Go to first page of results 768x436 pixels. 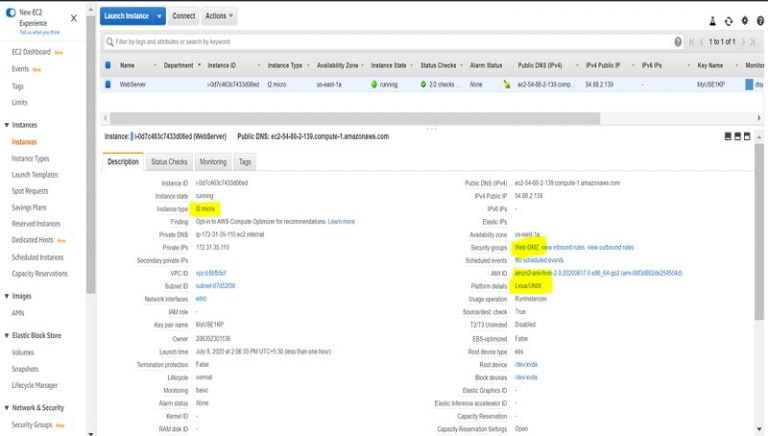pyautogui.click(x=692, y=42)
